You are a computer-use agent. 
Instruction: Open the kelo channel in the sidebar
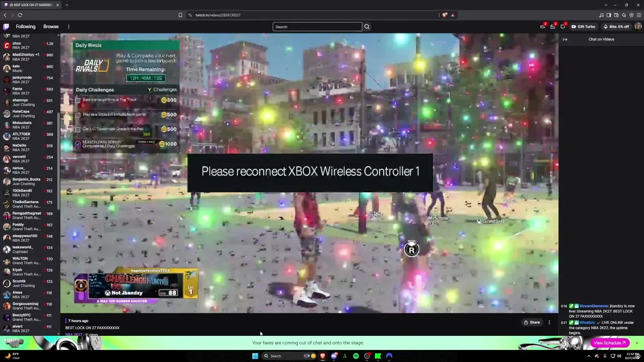28,68
